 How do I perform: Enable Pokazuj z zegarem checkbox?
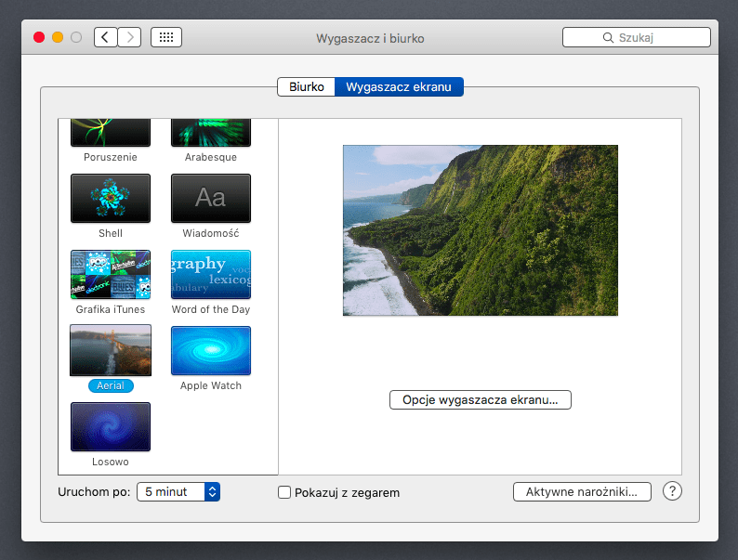(x=285, y=492)
